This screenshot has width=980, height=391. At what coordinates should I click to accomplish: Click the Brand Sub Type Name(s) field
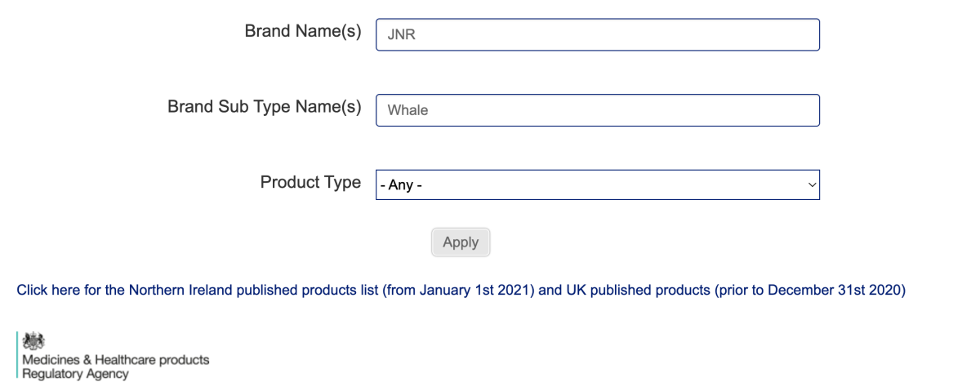(597, 110)
